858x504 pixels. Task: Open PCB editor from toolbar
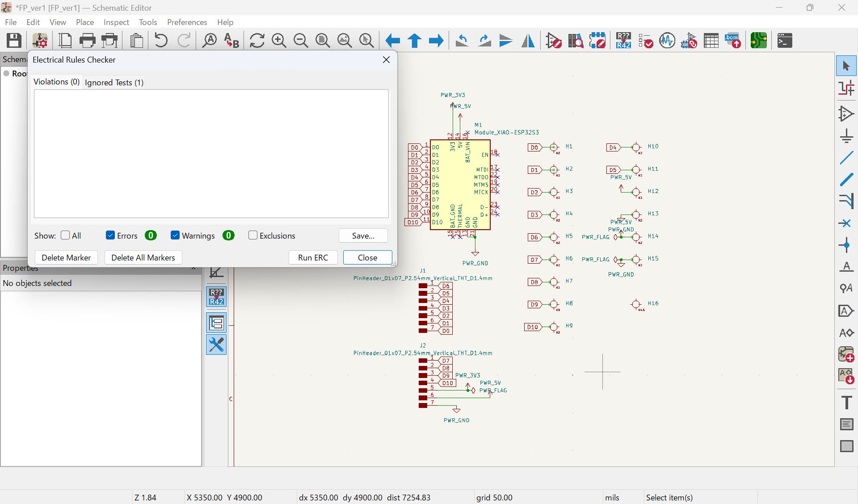[x=759, y=41]
